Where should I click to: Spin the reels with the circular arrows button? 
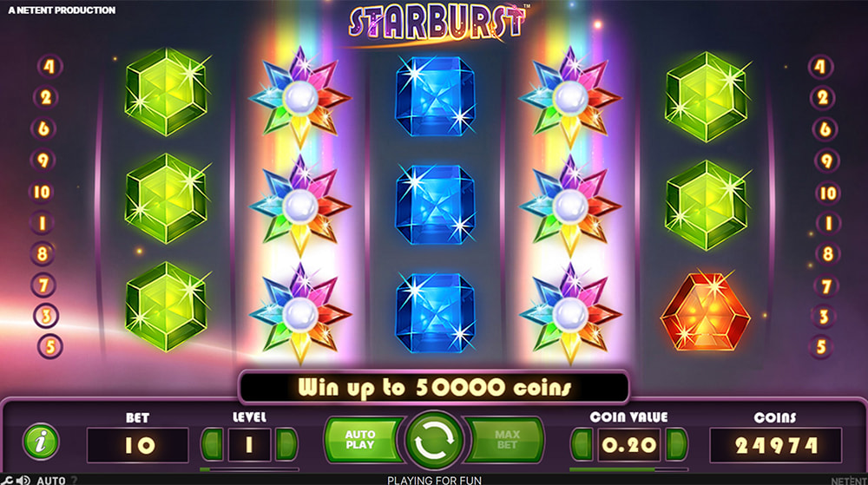click(x=435, y=442)
